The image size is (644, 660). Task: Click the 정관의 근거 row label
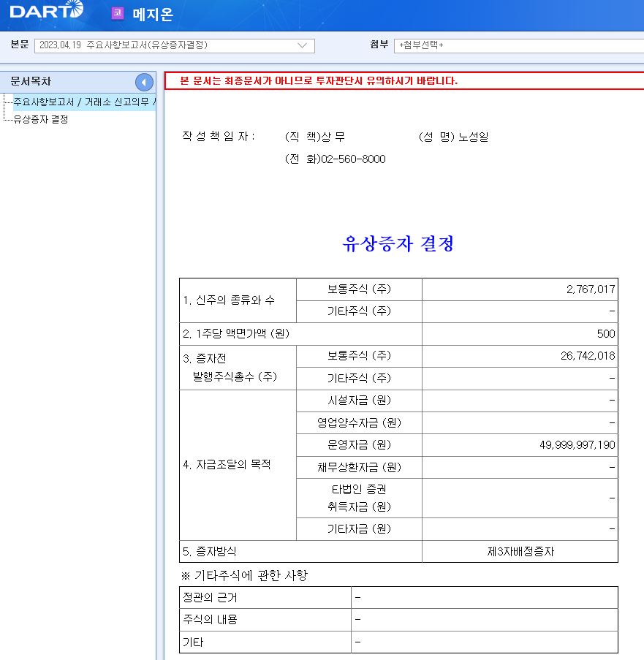[210, 598]
